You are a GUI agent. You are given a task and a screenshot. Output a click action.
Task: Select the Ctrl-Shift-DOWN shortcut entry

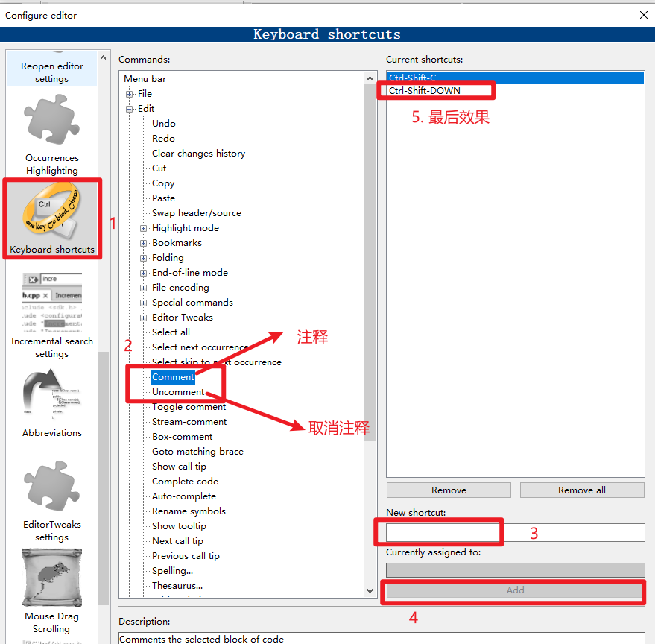pyautogui.click(x=515, y=91)
